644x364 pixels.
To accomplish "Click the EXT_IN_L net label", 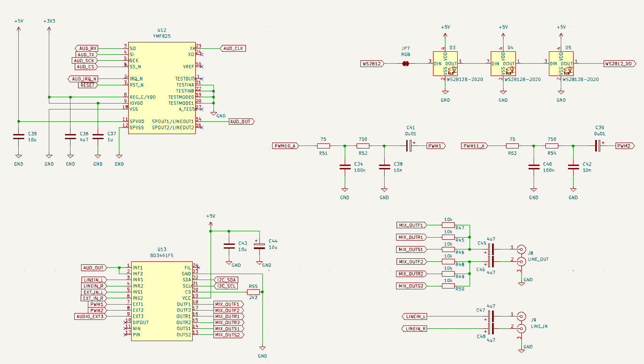I will (94, 292).
